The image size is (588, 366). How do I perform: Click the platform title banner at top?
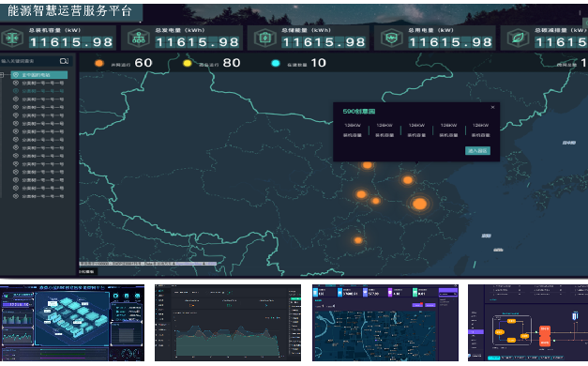tap(70, 11)
